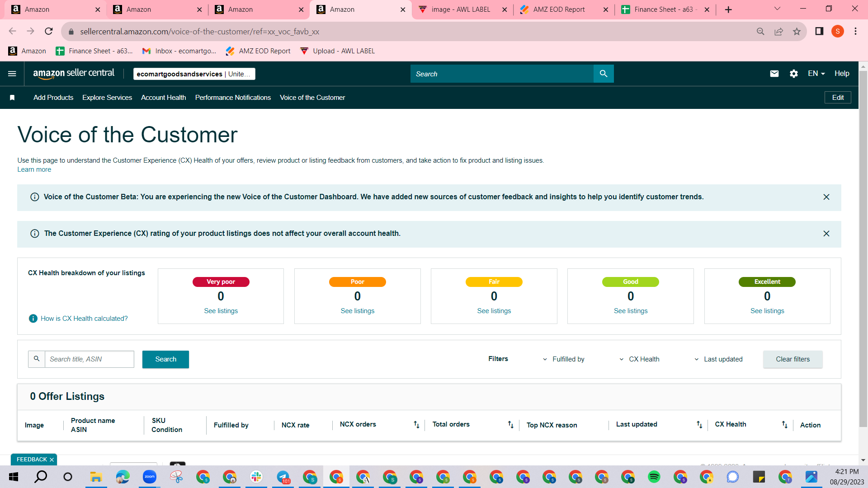
Task: Click the page vertical scrollbar
Action: [x=863, y=249]
